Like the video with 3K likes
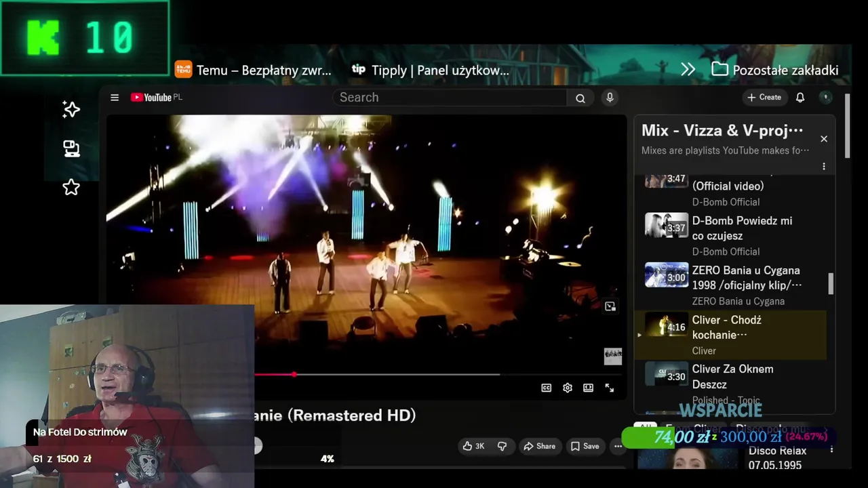The image size is (868, 488). point(473,446)
